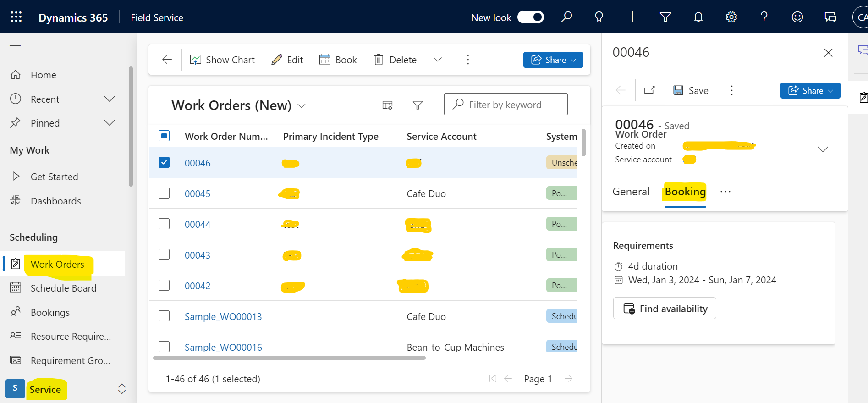Open the Delete split dropdown chevron

pos(438,60)
